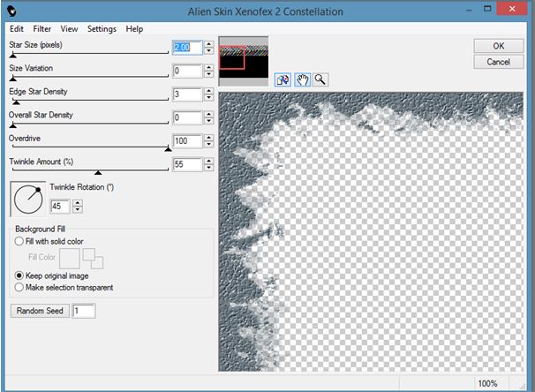Click the Cancel button

click(x=499, y=62)
